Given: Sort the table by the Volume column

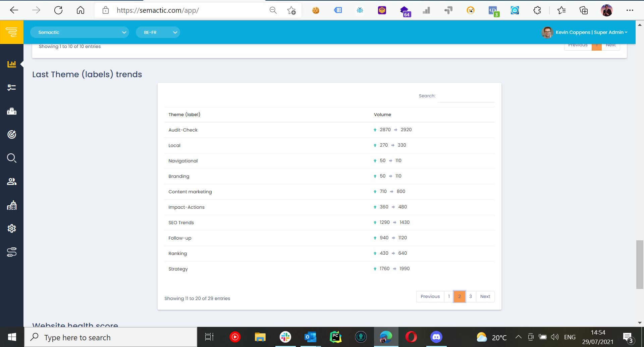Looking at the screenshot, I should (x=382, y=114).
